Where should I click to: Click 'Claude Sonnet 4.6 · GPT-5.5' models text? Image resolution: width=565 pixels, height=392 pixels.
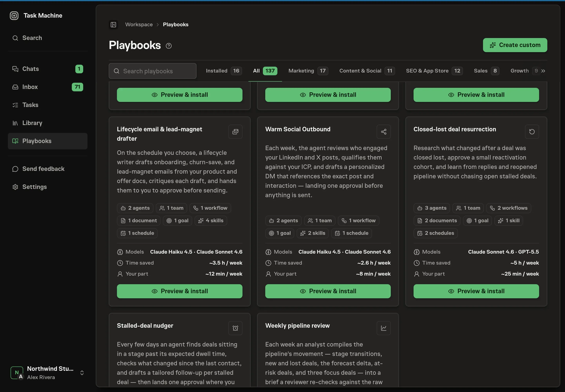pyautogui.click(x=503, y=252)
